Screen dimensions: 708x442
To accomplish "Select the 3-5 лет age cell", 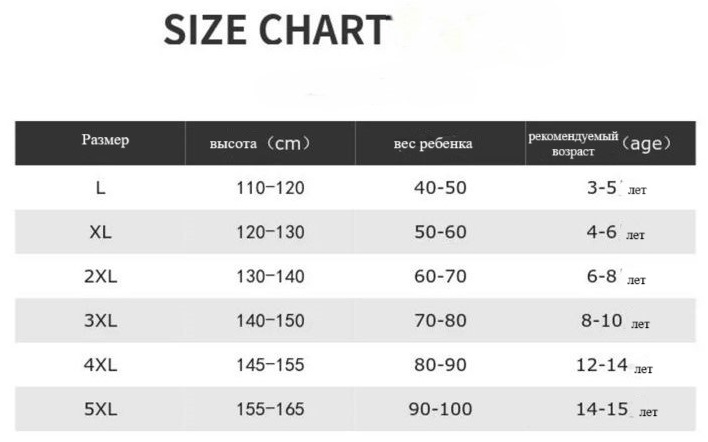I will (x=616, y=188).
